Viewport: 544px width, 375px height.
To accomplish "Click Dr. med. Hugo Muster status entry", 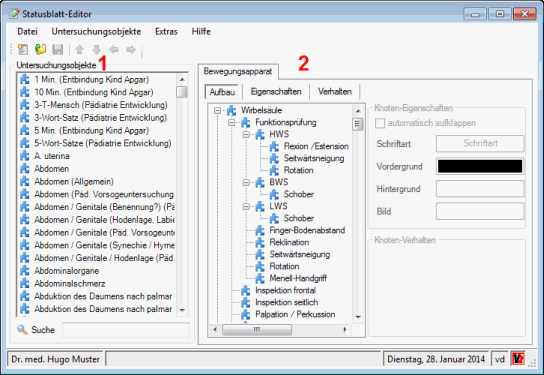I will pyautogui.click(x=56, y=359).
